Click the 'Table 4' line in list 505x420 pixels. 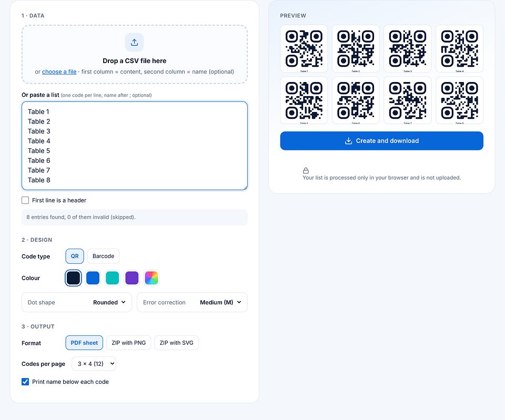click(39, 141)
